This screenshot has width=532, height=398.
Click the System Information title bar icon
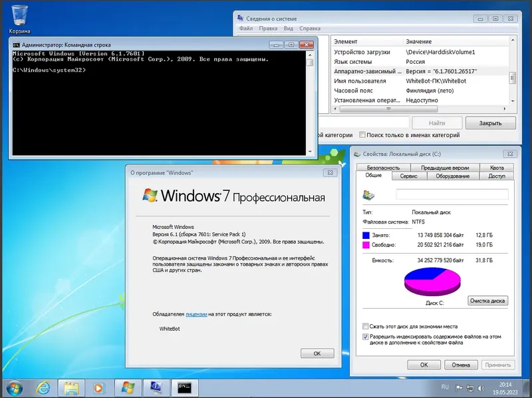tap(241, 19)
